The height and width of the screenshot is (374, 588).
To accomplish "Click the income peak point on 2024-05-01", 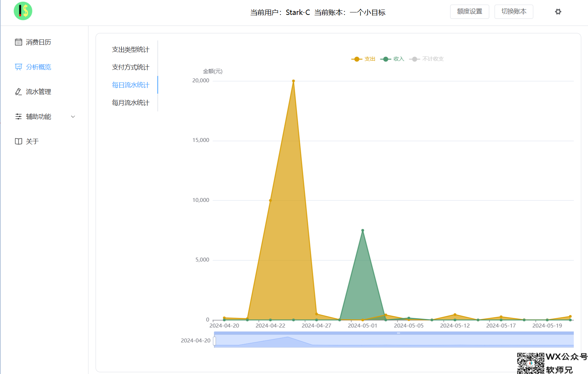I will tap(363, 231).
